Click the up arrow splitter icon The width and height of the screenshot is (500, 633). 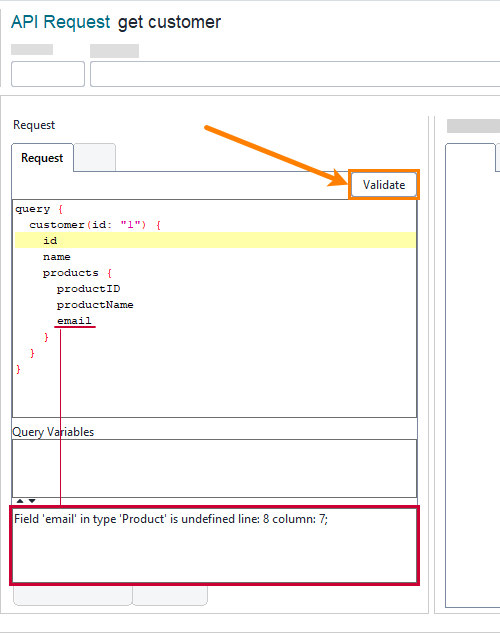coord(20,501)
